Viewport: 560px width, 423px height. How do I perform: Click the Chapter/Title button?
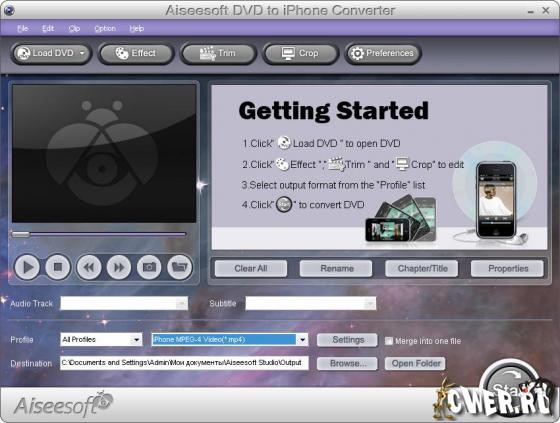pyautogui.click(x=422, y=268)
